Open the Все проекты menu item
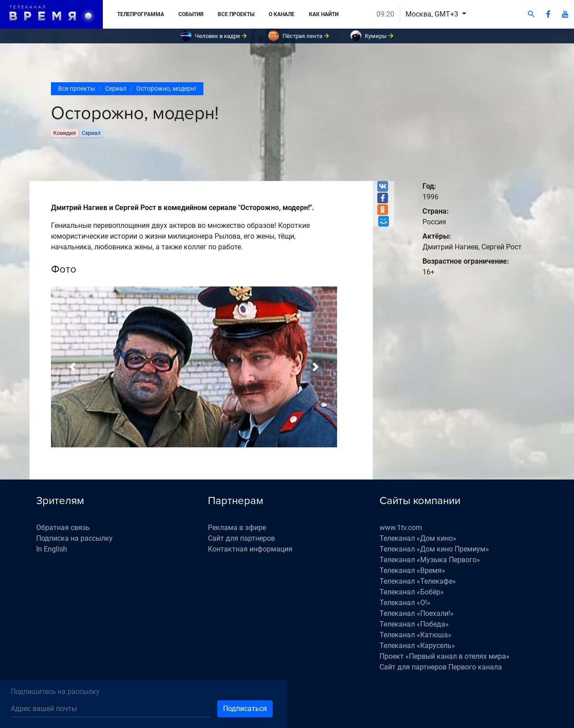The width and height of the screenshot is (574, 728). coord(236,14)
